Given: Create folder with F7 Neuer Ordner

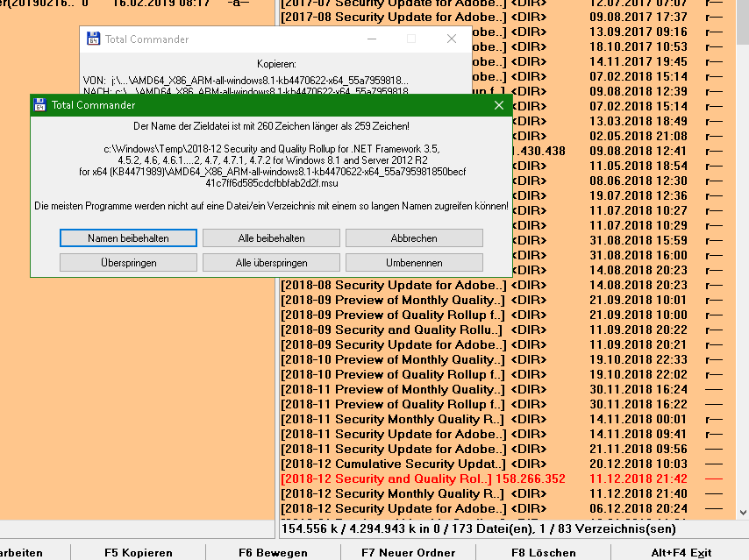Looking at the screenshot, I should tap(409, 552).
